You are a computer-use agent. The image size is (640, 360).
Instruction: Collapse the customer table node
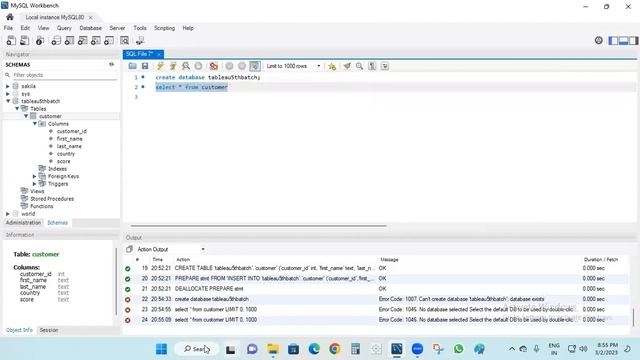tap(26, 116)
